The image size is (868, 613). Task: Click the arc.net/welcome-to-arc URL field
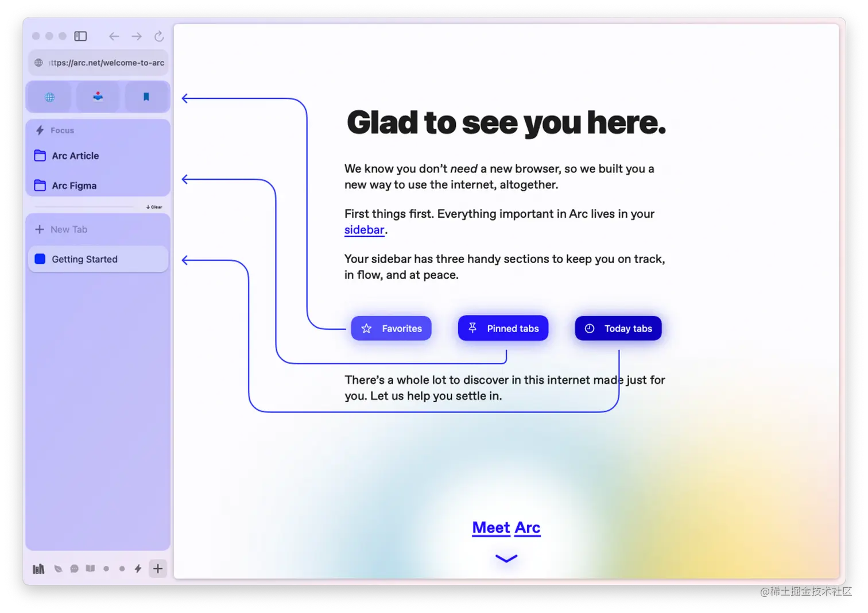(x=98, y=63)
